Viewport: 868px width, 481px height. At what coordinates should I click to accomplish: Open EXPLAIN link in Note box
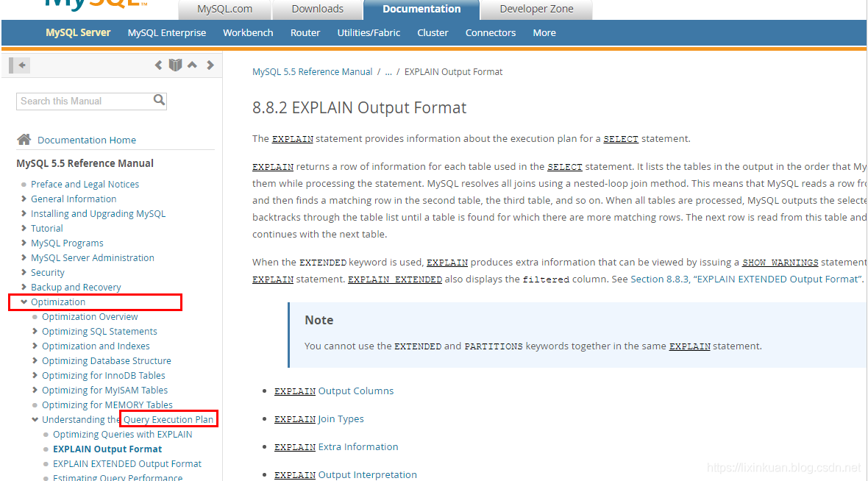pyautogui.click(x=690, y=346)
